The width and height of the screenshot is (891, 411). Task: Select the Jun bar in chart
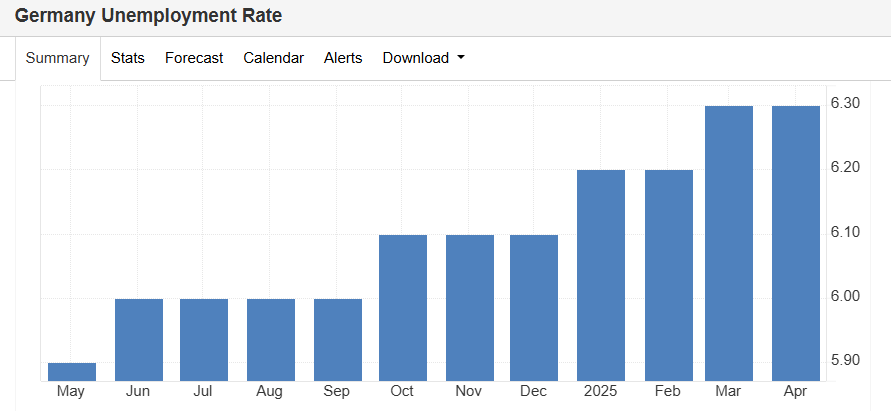(x=139, y=340)
